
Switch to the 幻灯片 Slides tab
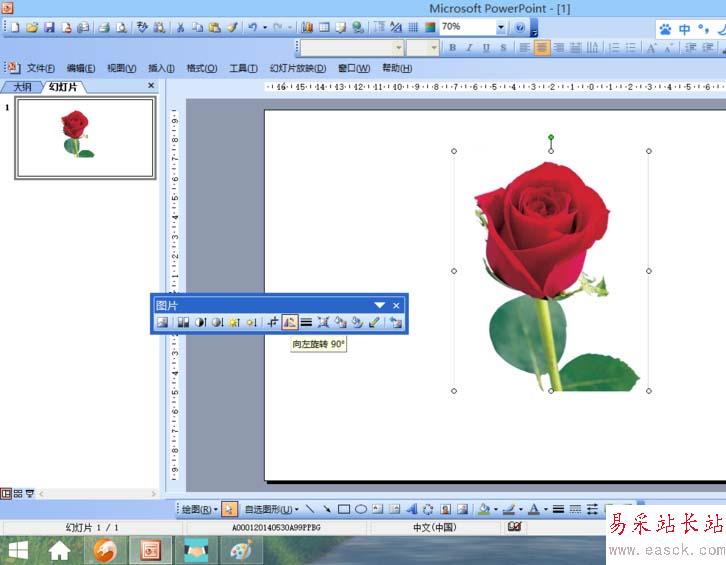(x=63, y=87)
